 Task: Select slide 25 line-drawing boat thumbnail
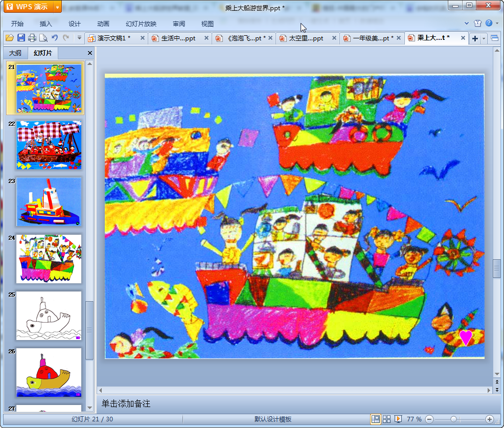[49, 316]
